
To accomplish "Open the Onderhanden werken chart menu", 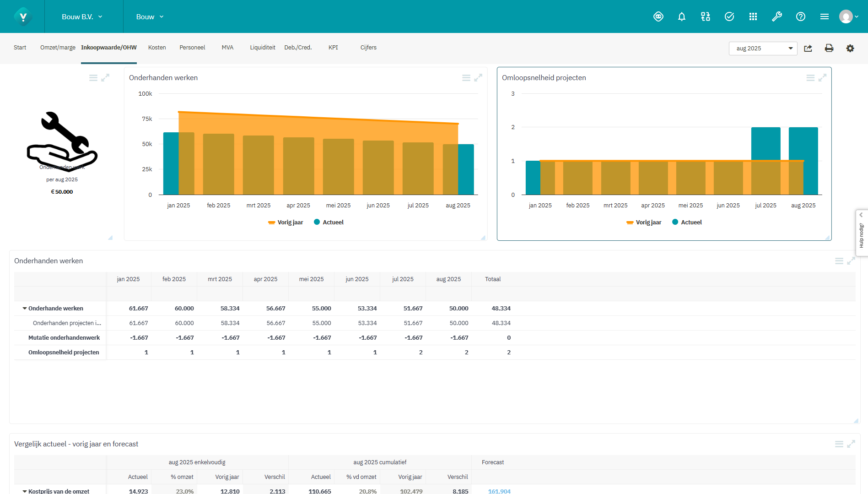I will 466,78.
